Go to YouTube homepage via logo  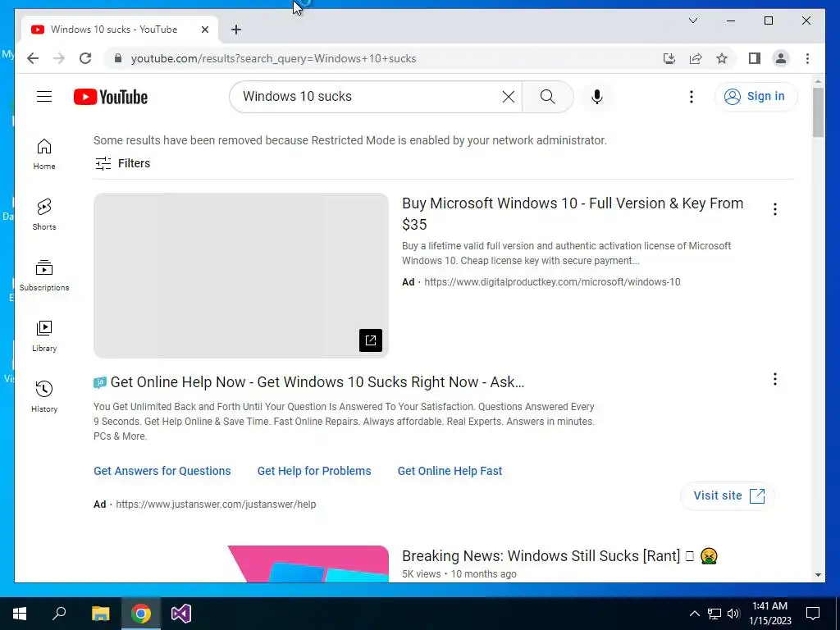111,97
